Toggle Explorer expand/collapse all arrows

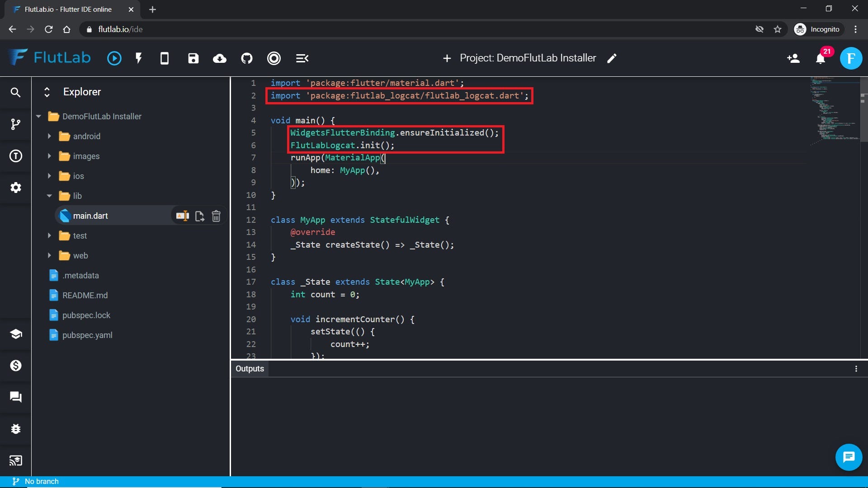tap(47, 92)
